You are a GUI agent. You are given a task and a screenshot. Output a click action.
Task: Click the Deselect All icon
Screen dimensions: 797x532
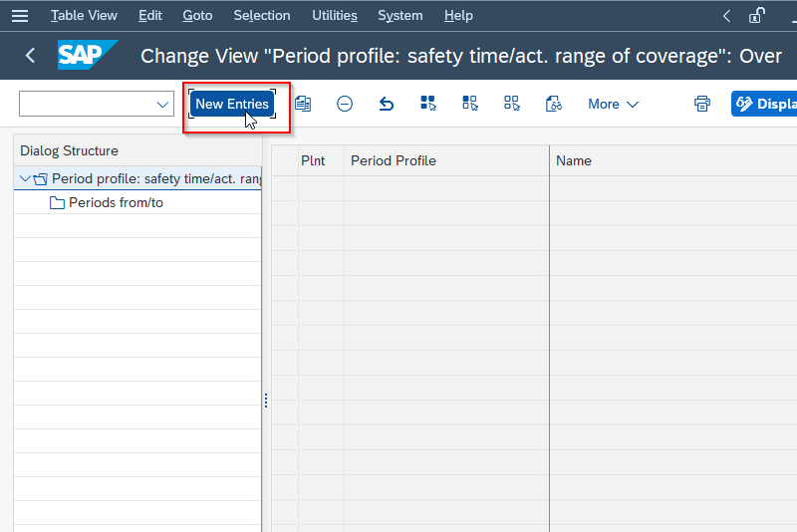tap(511, 104)
